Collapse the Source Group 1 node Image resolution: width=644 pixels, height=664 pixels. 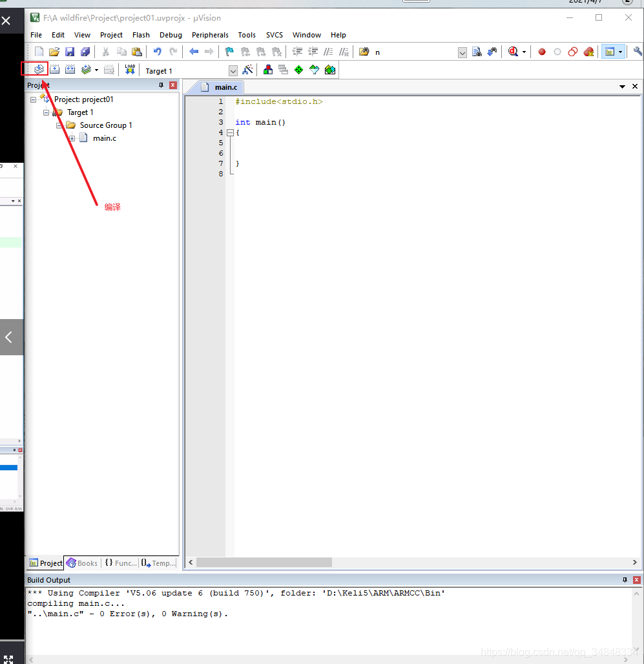[x=59, y=126]
